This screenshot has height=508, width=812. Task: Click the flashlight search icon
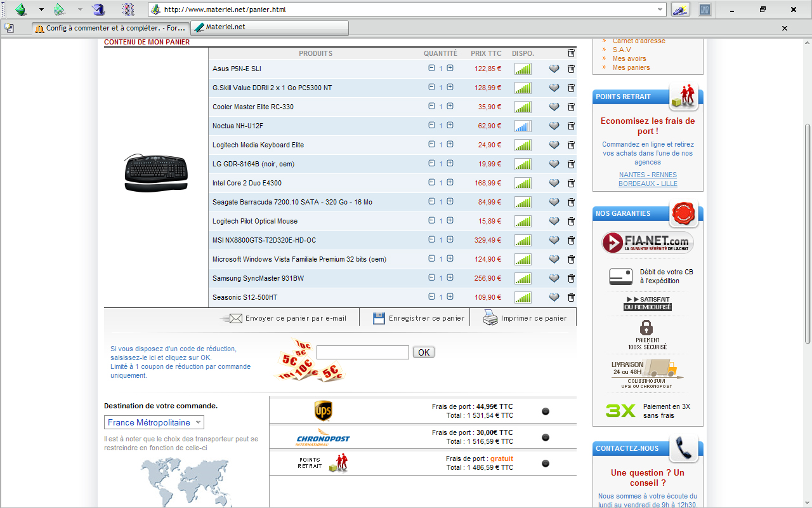coord(680,10)
